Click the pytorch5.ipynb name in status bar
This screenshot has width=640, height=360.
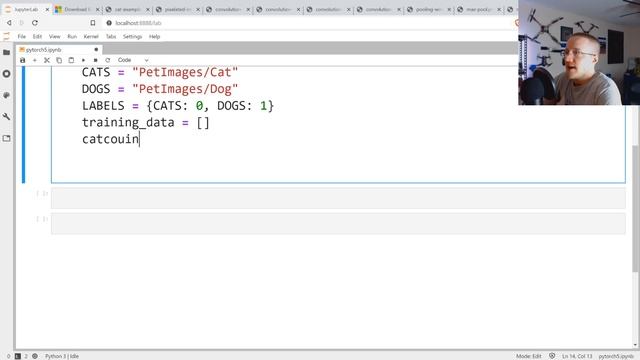[x=616, y=356]
